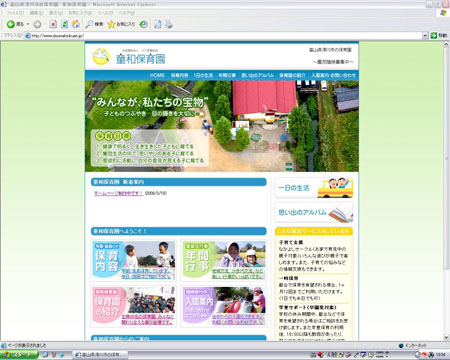
Task: Click the vertical page scrollbar
Action: pyautogui.click(x=446, y=191)
